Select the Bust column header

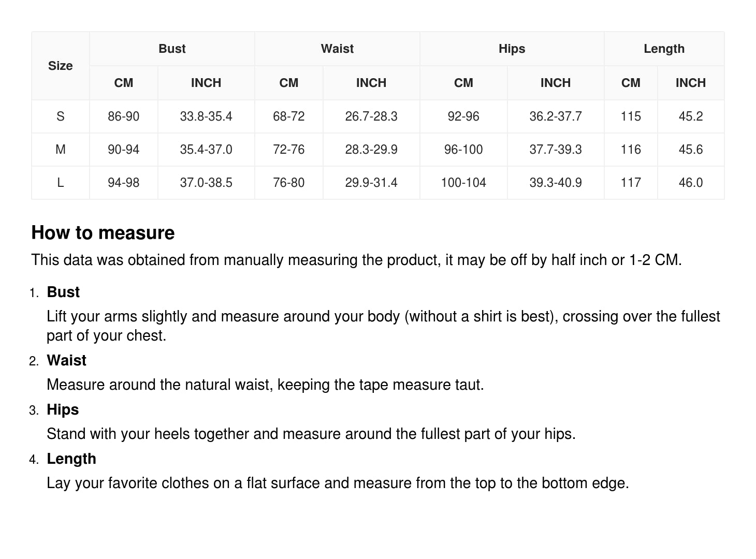(x=172, y=49)
